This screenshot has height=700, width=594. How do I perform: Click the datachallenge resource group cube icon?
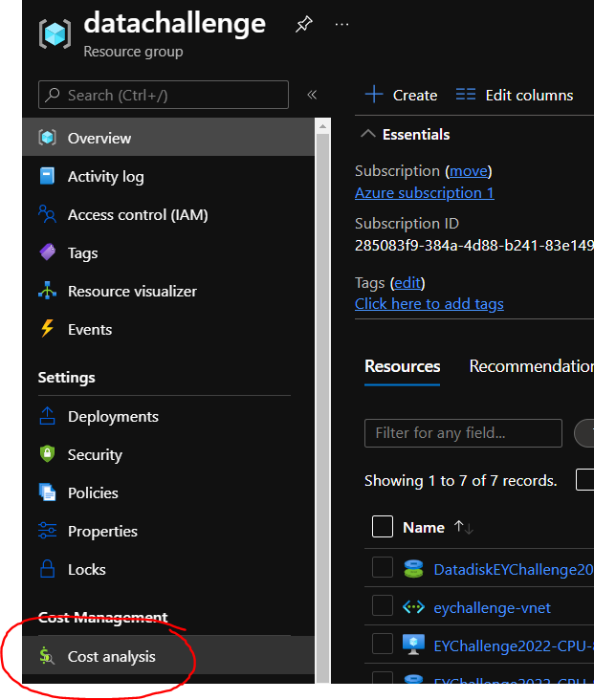point(55,33)
